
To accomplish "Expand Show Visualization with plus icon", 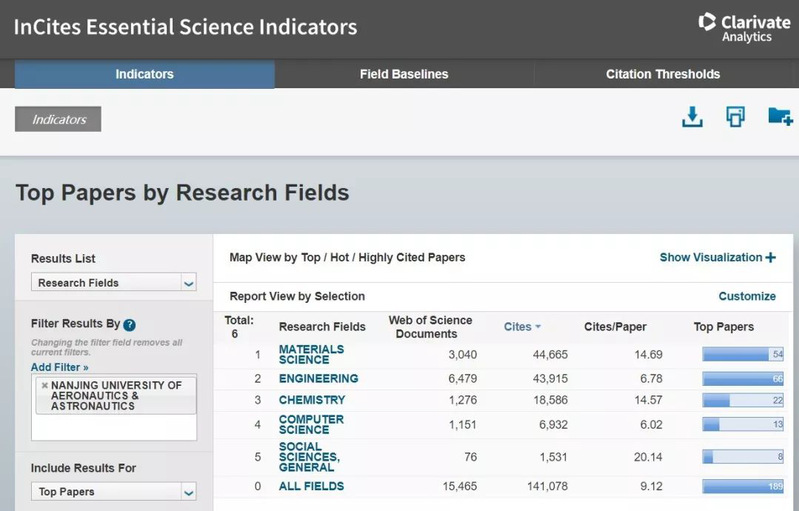I will click(x=717, y=257).
